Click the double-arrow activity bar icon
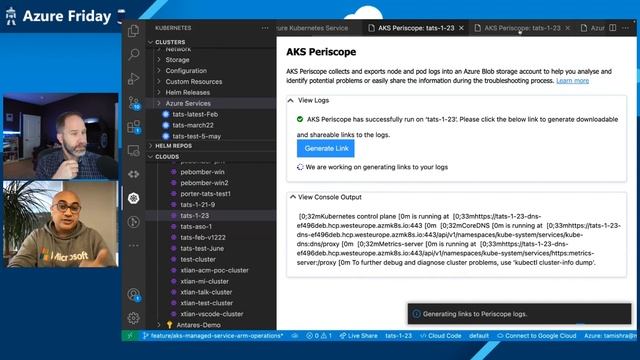The width and height of the screenshot is (640, 360). (x=133, y=174)
